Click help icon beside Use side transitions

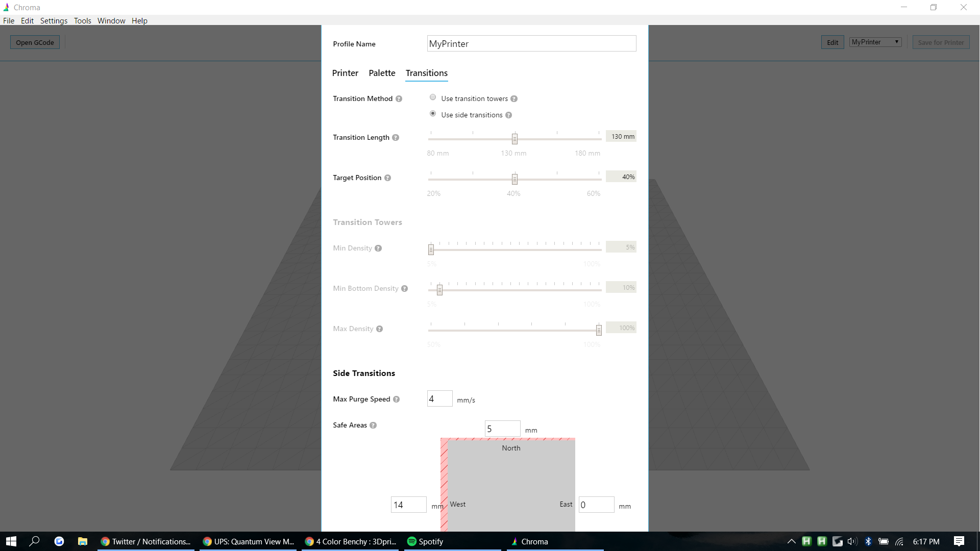point(508,115)
